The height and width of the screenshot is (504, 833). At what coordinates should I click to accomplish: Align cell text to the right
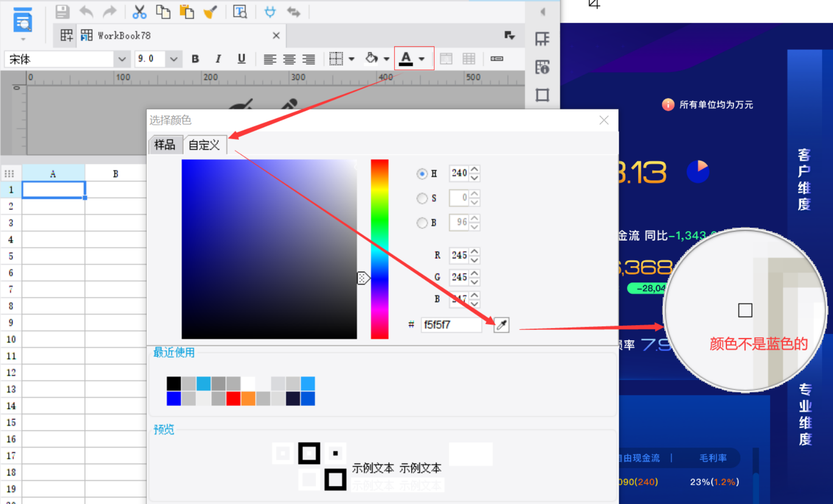pyautogui.click(x=308, y=59)
